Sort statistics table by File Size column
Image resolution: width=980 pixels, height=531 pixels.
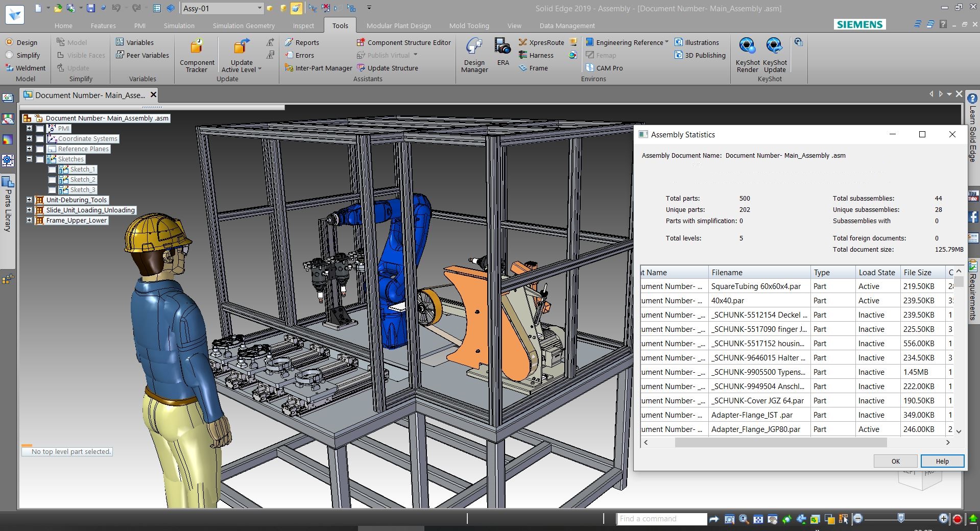(923, 272)
